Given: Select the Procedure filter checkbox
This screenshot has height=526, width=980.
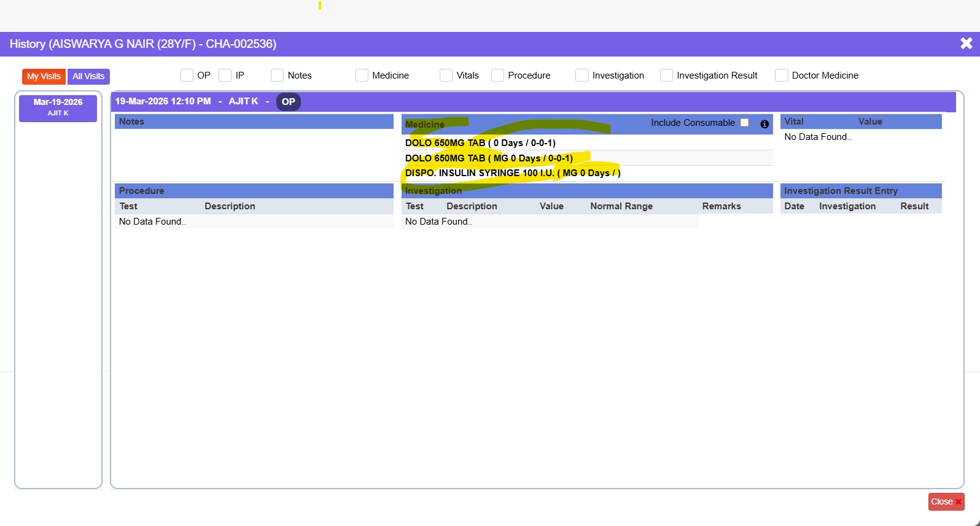Looking at the screenshot, I should coord(498,75).
